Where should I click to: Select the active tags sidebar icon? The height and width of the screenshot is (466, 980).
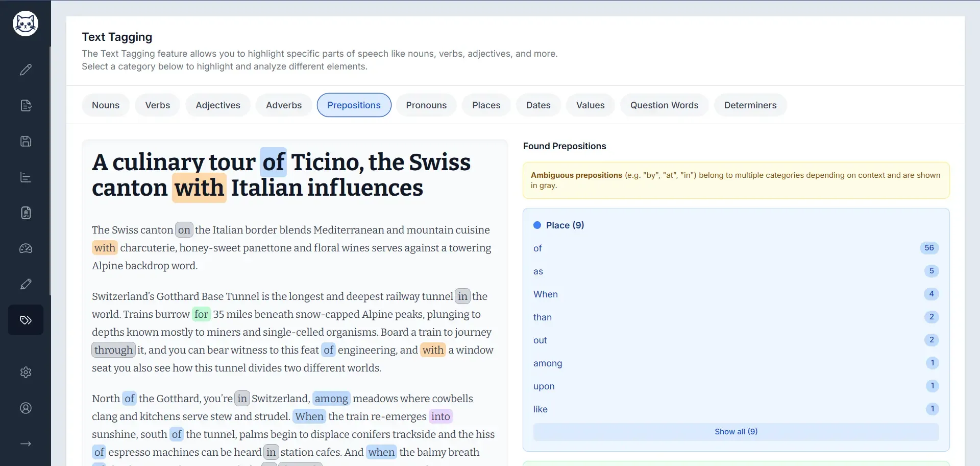[x=26, y=320]
